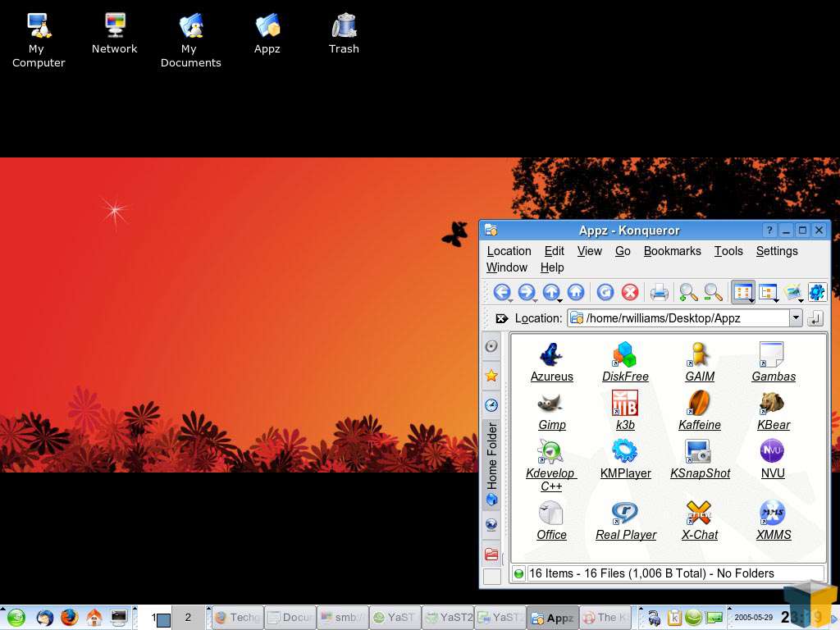Click the blue gear icon in Konqueror toolbar
Viewport: 840px width, 630px height.
pyautogui.click(x=817, y=292)
